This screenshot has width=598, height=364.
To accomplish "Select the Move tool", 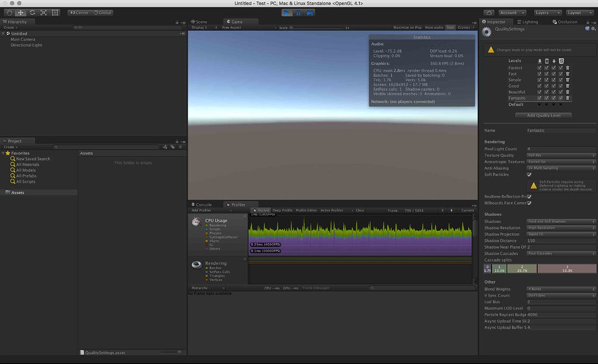I will (19, 12).
